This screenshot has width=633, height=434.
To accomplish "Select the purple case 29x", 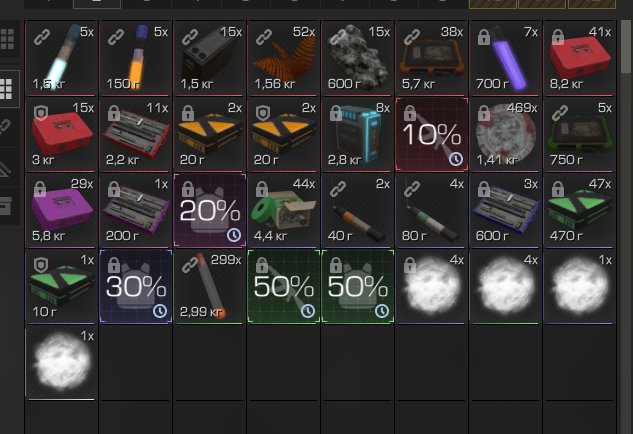I will pyautogui.click(x=62, y=210).
